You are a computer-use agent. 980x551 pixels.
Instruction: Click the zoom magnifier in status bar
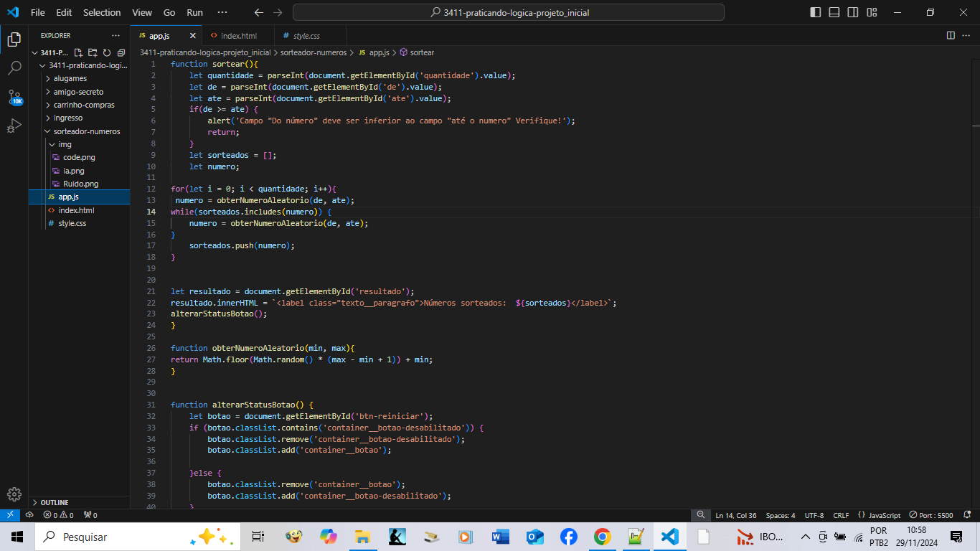(700, 515)
